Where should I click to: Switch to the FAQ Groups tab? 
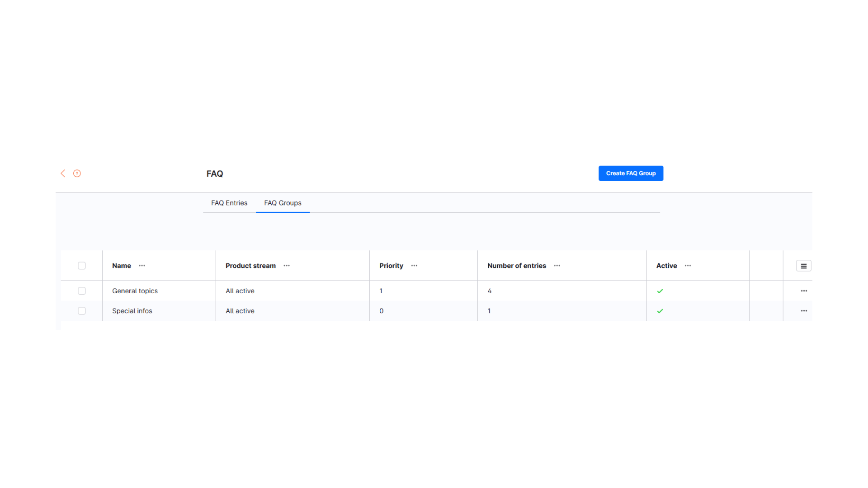tap(283, 203)
